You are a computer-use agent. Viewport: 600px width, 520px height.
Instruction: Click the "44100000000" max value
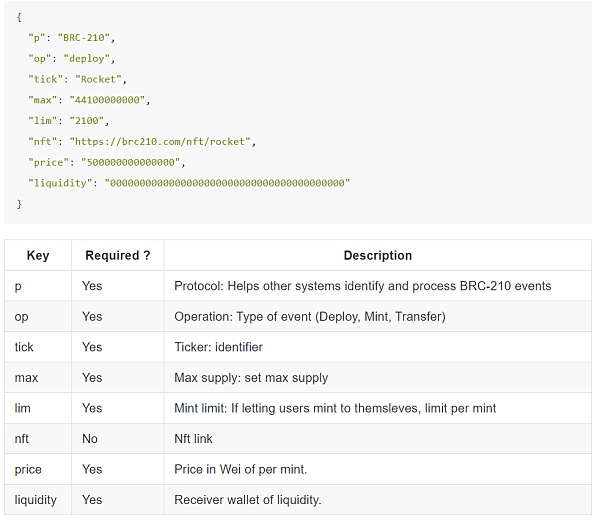click(107, 100)
